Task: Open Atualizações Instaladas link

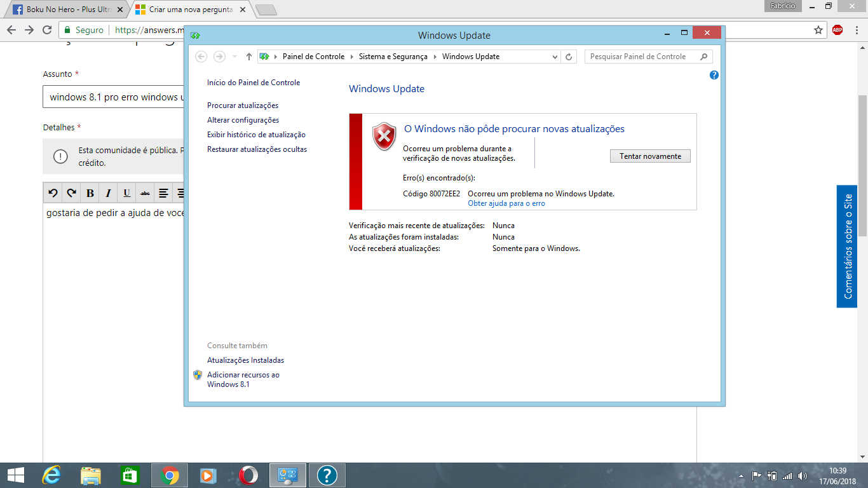Action: click(245, 360)
